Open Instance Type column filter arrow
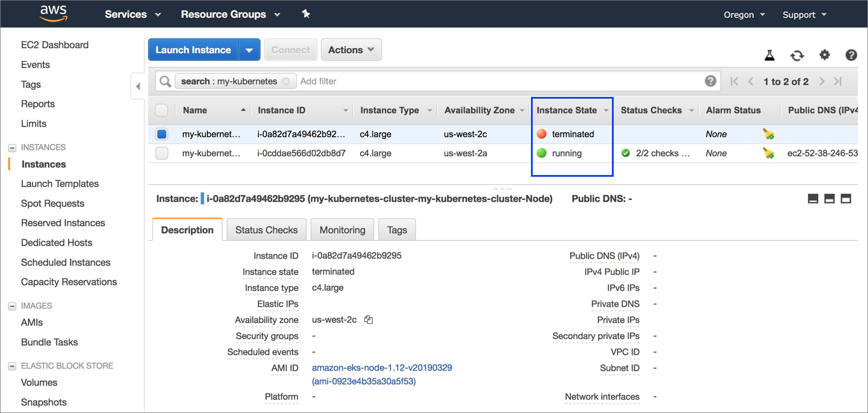The image size is (868, 413). (x=430, y=111)
